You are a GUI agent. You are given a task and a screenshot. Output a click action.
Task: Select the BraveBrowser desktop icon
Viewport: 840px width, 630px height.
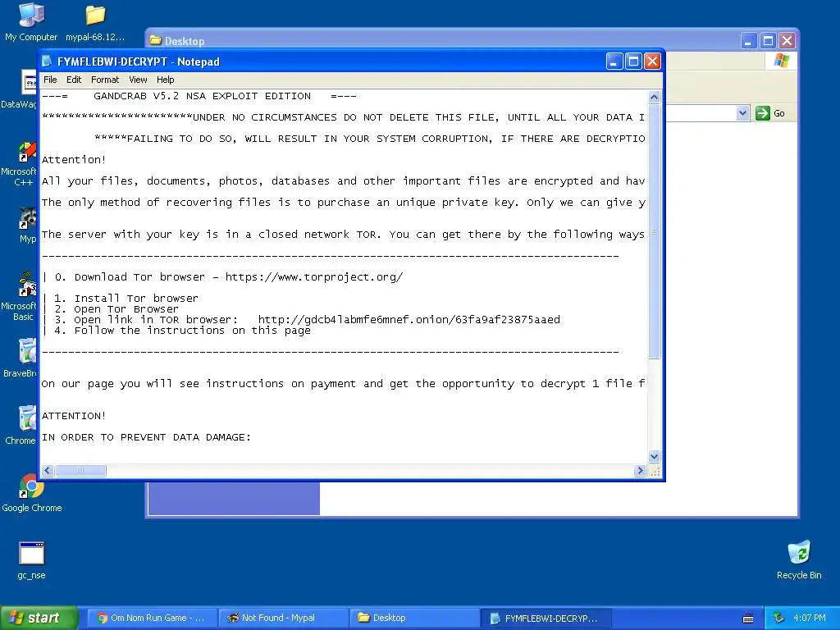coord(21,358)
